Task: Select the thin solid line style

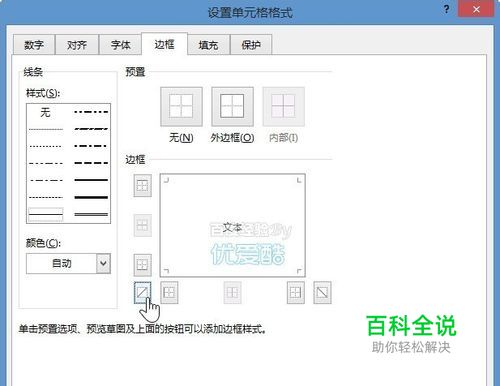Action: coord(46,214)
